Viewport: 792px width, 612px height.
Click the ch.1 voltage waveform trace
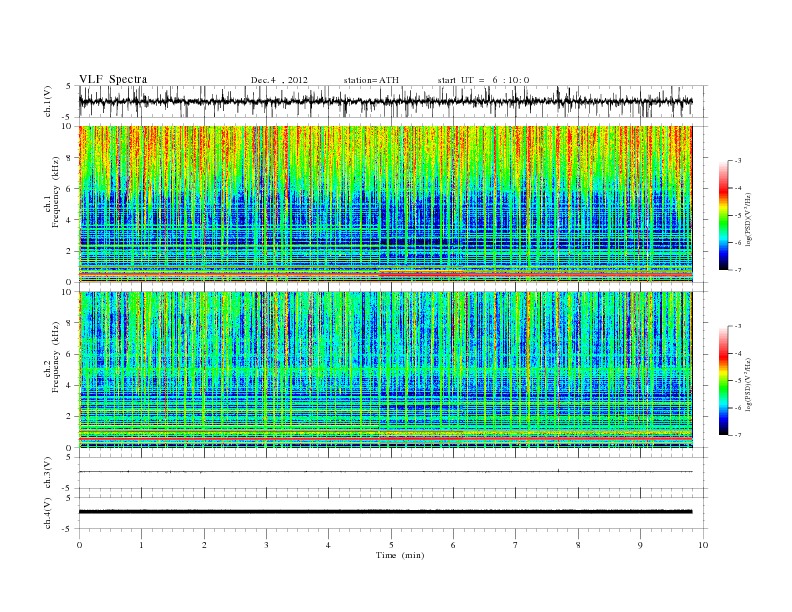click(x=385, y=101)
